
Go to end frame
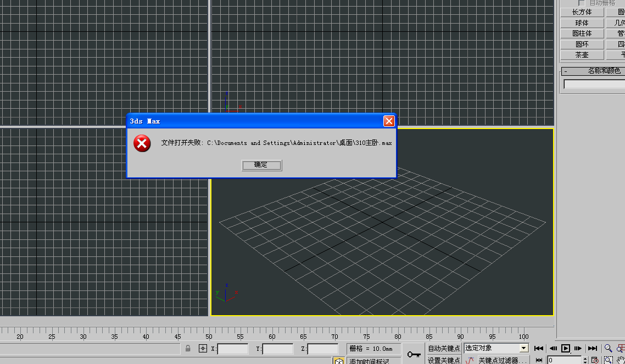pos(593,349)
